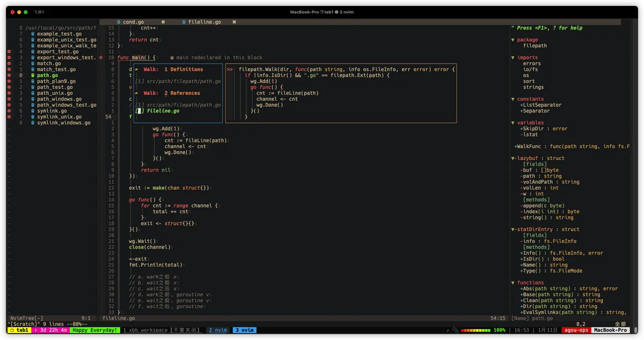The height and width of the screenshot is (340, 644).
Task: Click the file icon next to symlink_unix.go
Action: point(33,116)
